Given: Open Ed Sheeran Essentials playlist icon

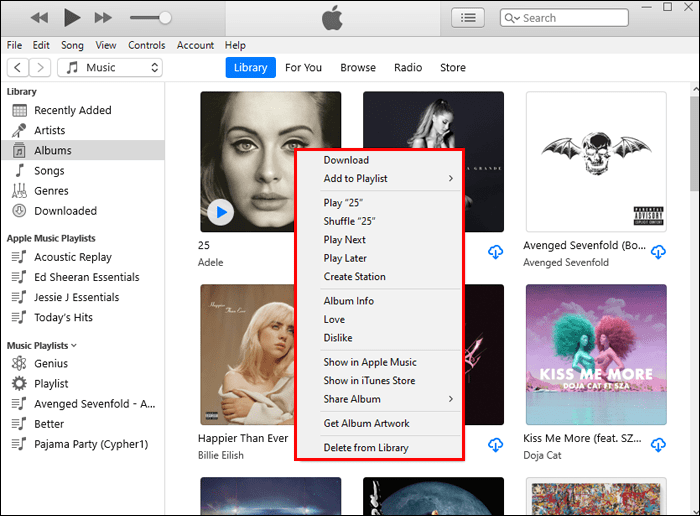Looking at the screenshot, I should click(19, 277).
